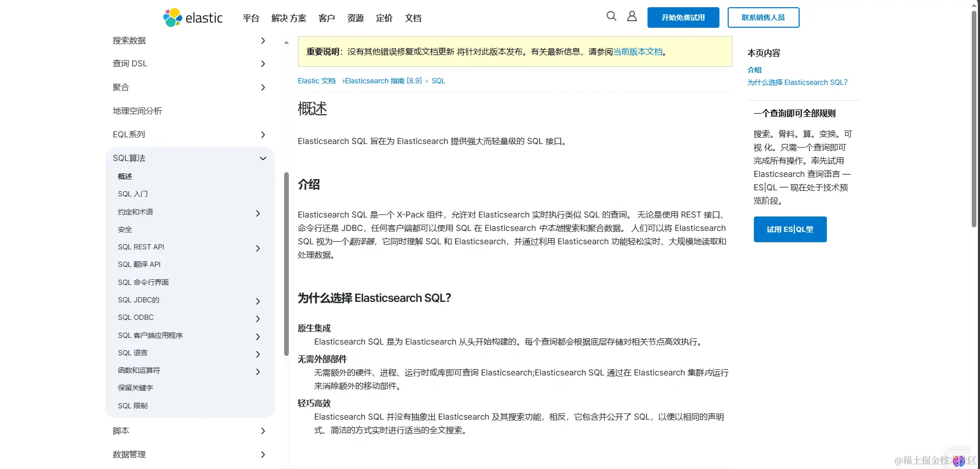Open the 平台 menu
The height and width of the screenshot is (469, 980).
click(x=251, y=18)
